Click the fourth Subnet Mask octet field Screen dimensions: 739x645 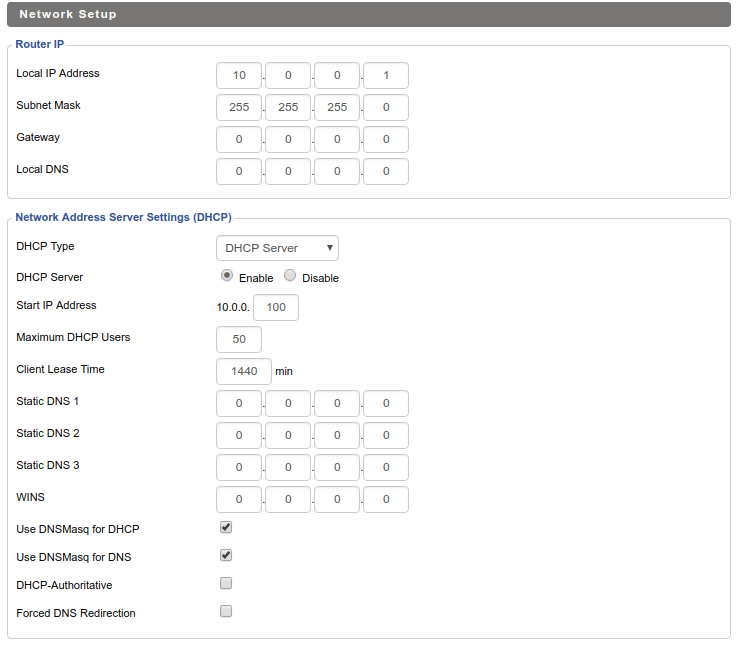386,107
